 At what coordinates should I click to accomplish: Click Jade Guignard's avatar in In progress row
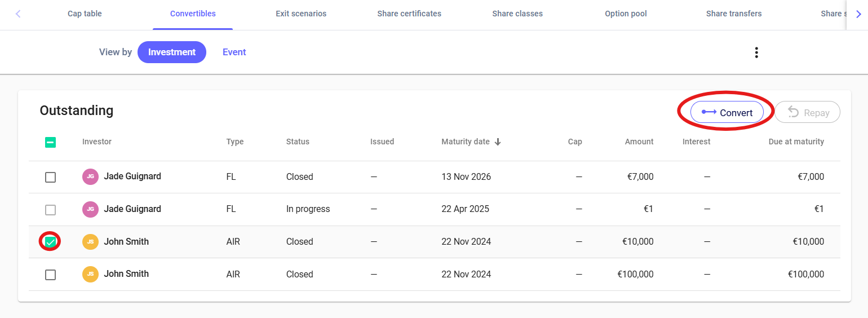[x=90, y=209]
